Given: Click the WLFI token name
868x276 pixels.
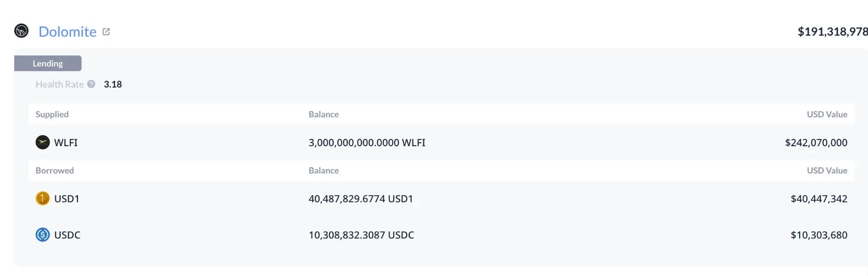Looking at the screenshot, I should point(66,143).
